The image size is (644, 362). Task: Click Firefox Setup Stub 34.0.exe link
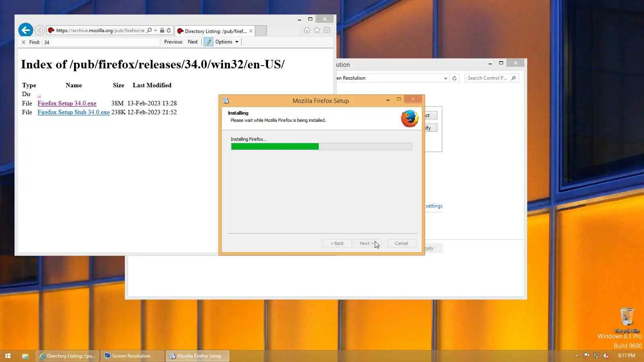point(74,112)
